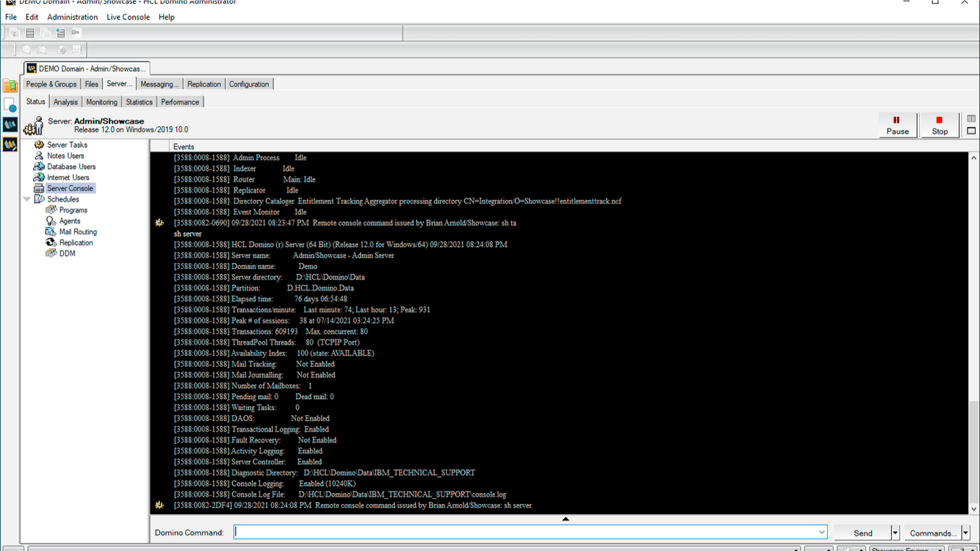Viewport: 980px width, 551px height.
Task: Open the Server Tasks view
Action: [67, 145]
